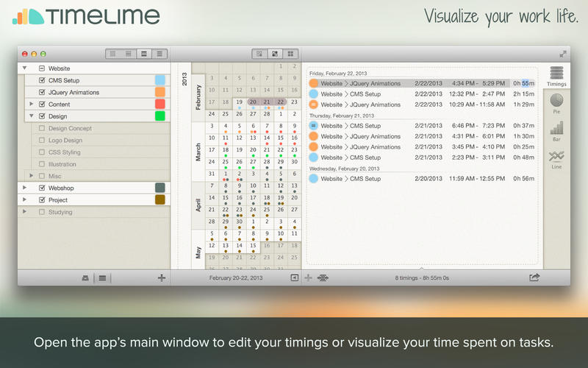The height and width of the screenshot is (368, 588).
Task: Click orange icon of 4:34 PM JQuery timing
Action: (x=314, y=83)
